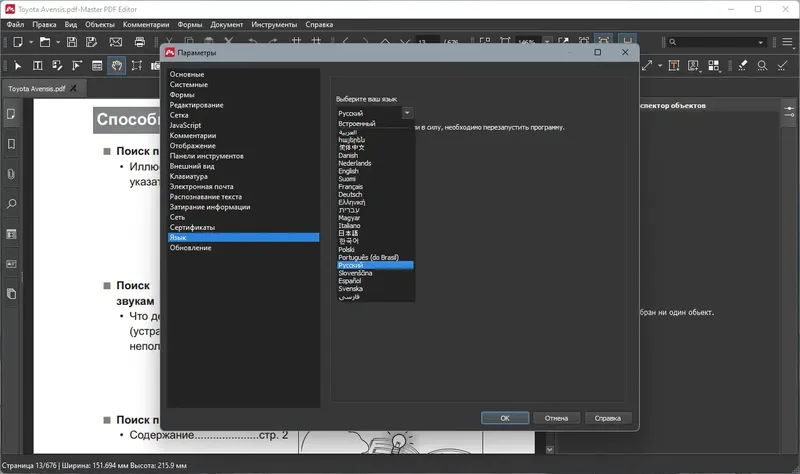This screenshot has height=474, width=800.
Task: Create a new document from toolbar
Action: [18, 42]
